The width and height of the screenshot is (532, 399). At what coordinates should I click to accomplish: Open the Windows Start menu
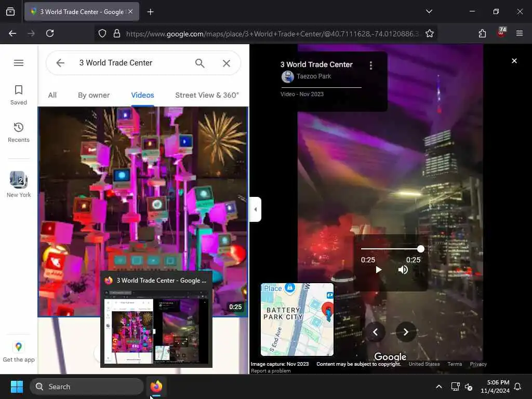17,387
